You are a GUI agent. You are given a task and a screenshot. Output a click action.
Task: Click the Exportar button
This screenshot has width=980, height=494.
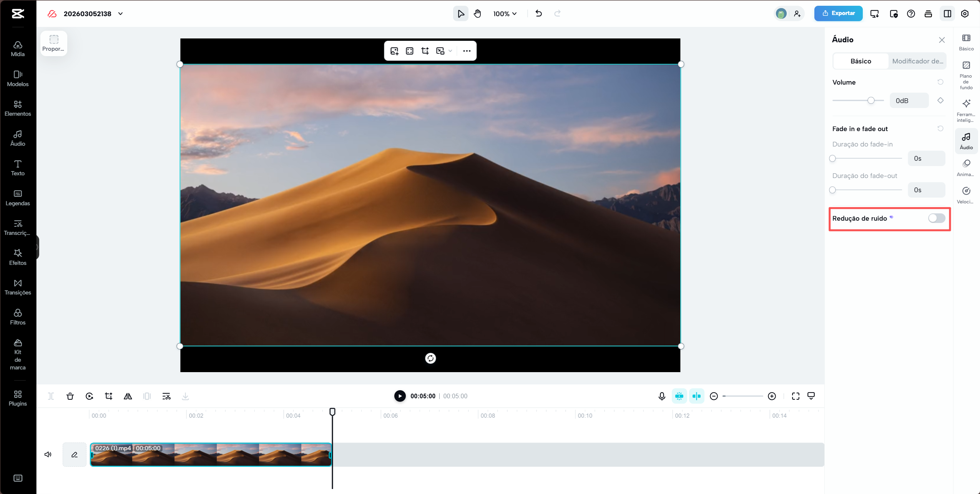click(x=839, y=13)
